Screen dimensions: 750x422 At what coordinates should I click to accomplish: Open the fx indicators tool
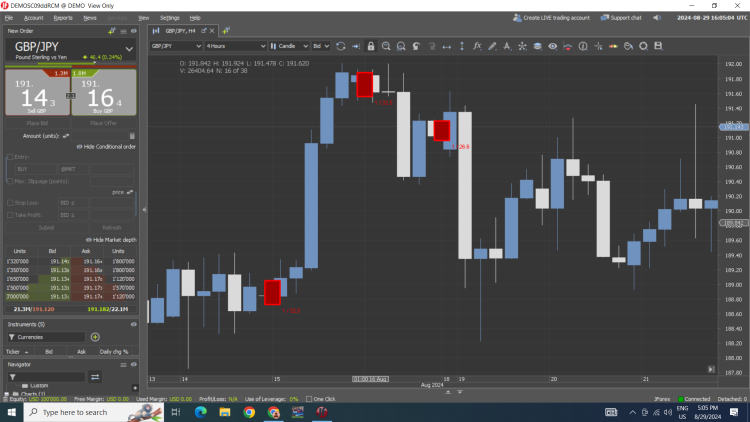click(x=477, y=46)
